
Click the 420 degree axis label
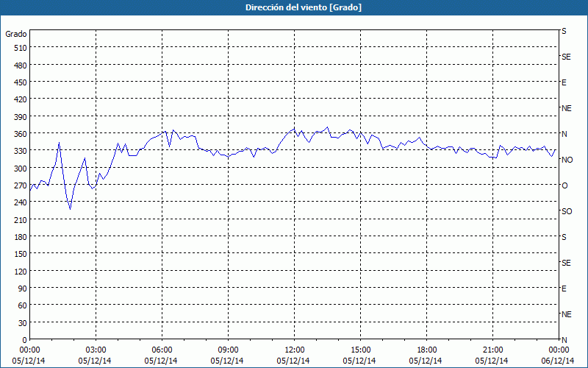tap(21, 99)
